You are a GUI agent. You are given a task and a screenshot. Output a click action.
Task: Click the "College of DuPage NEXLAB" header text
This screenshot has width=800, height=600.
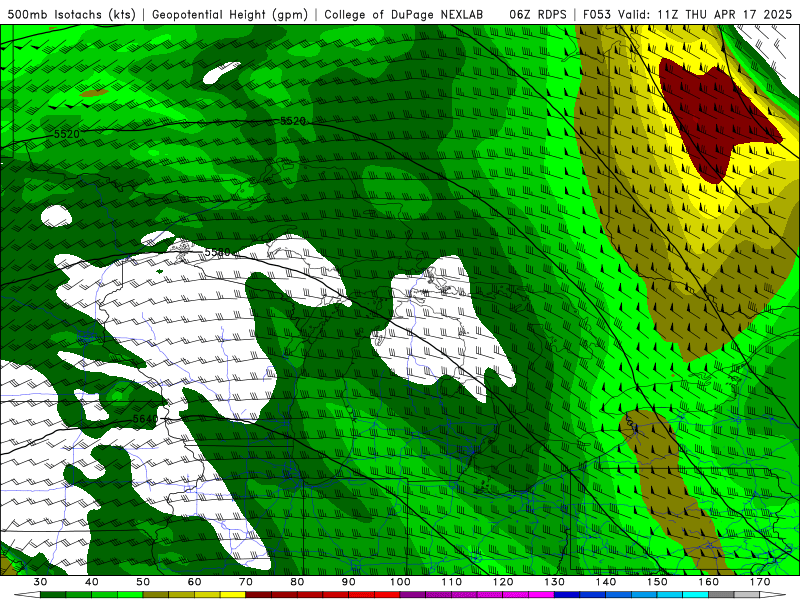[x=404, y=15]
